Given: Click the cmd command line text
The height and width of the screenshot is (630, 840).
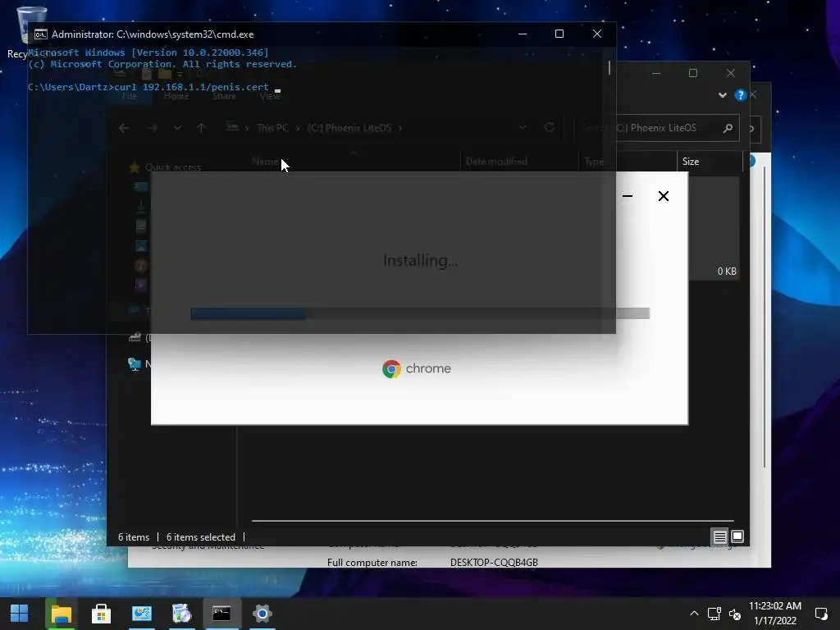Looking at the screenshot, I should [x=148, y=87].
